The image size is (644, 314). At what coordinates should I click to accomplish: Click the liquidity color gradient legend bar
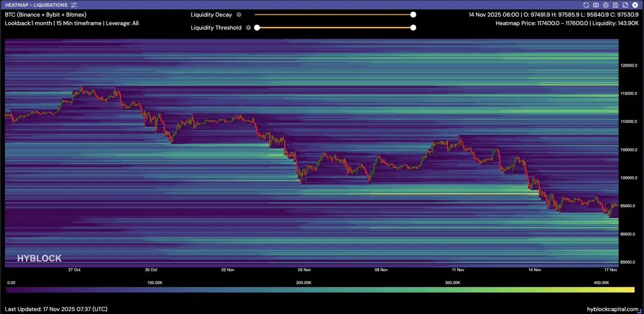coord(320,289)
